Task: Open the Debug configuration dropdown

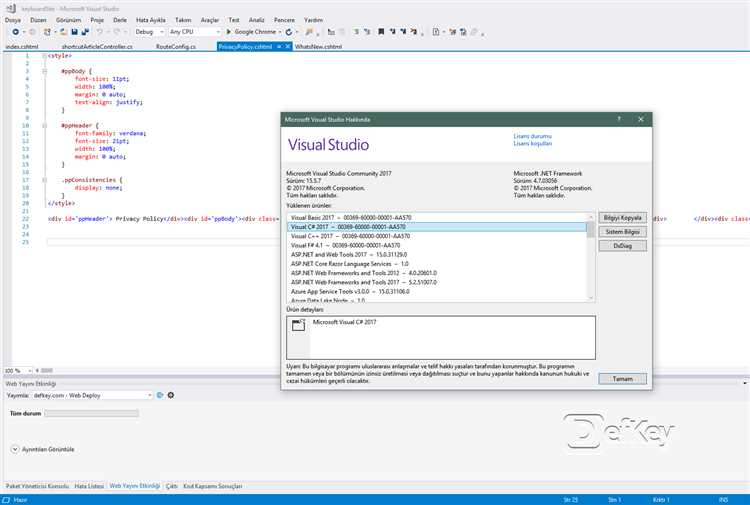Action: coord(150,32)
